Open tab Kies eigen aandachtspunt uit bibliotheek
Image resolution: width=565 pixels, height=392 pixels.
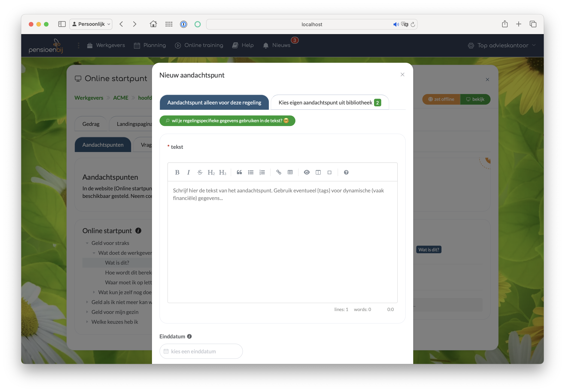click(330, 102)
